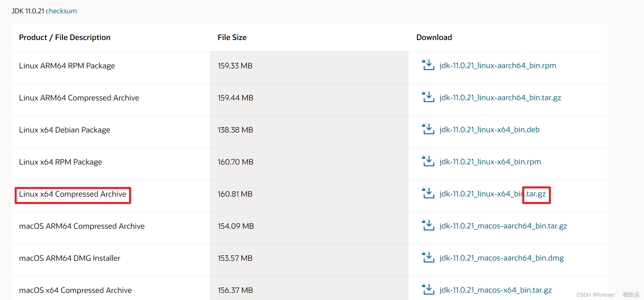Click the 160.81 MB file size cell
Viewport: 644px width, 300px height.
point(309,196)
